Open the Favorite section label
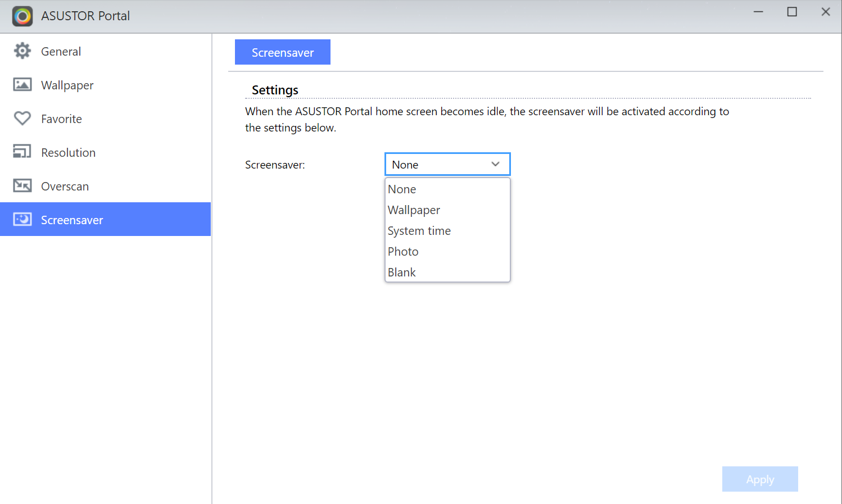 61,119
